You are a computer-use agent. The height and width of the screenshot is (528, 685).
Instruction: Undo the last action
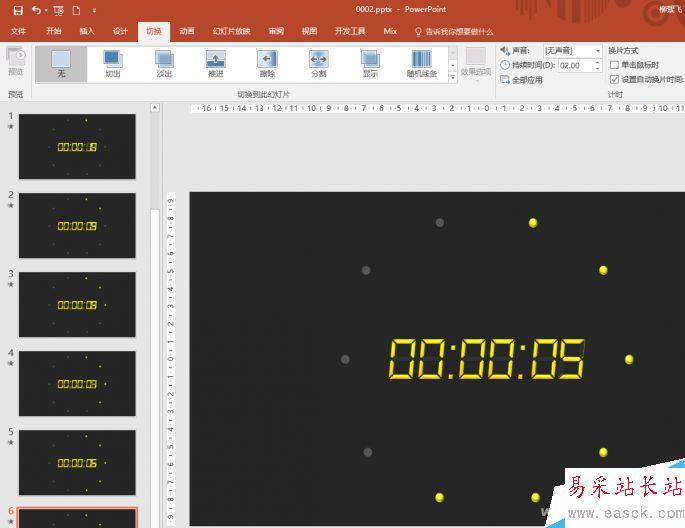pos(36,10)
